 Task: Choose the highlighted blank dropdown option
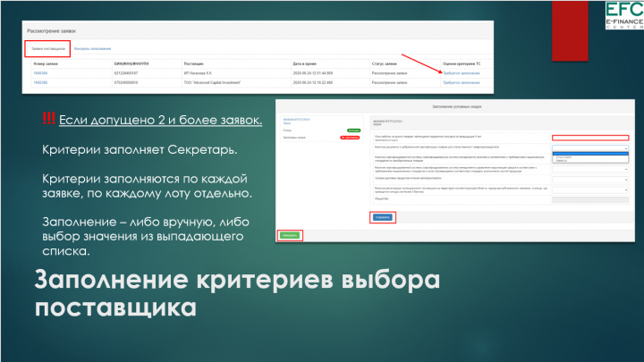coord(590,154)
